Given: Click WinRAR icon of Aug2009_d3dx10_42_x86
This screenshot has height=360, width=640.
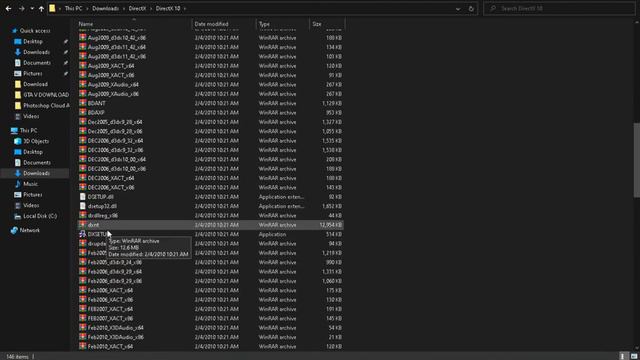Looking at the screenshot, I should [82, 37].
